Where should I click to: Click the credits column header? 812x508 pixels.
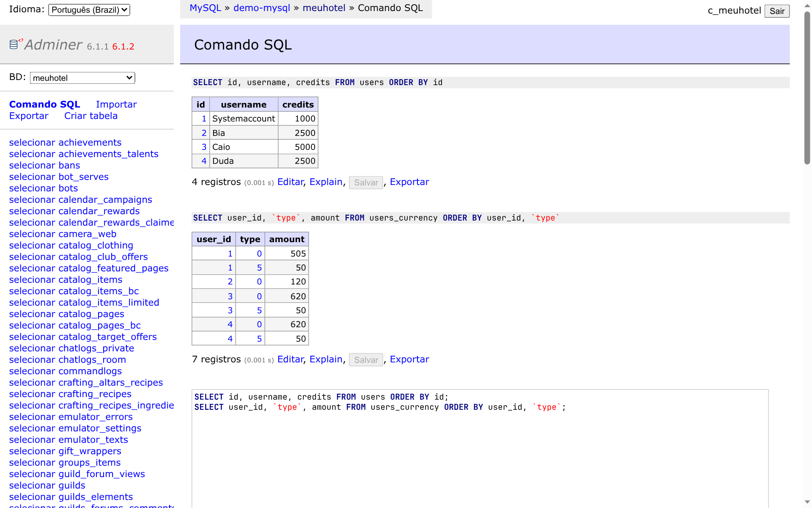pos(298,105)
